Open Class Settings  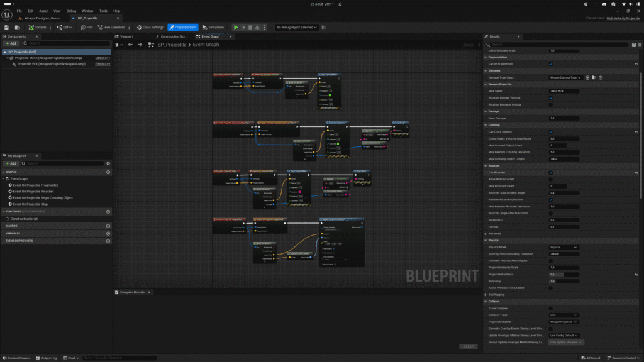(x=150, y=28)
